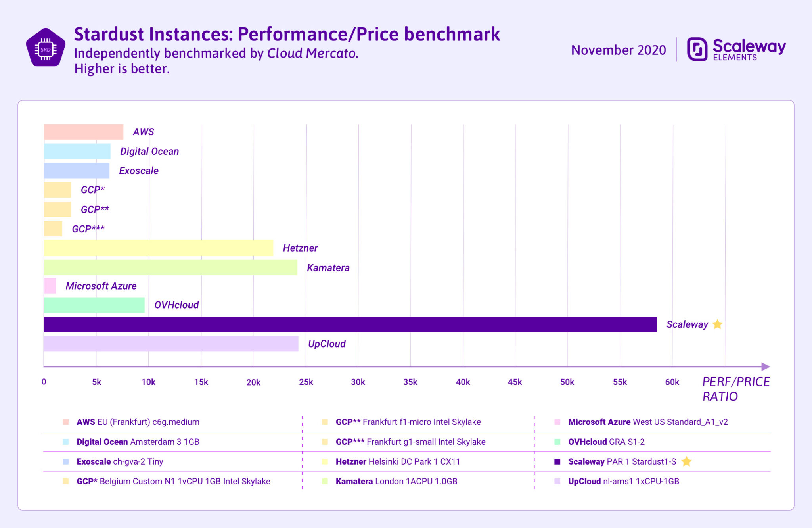Image resolution: width=812 pixels, height=528 pixels.
Task: Click the OVHcloud mint bar
Action: pos(94,305)
